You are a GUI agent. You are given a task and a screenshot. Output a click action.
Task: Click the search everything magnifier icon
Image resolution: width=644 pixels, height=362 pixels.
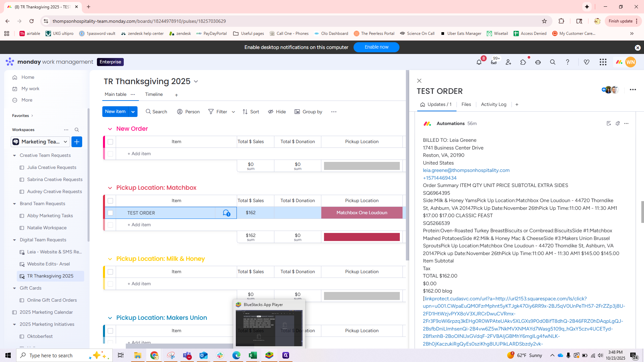pos(553,62)
